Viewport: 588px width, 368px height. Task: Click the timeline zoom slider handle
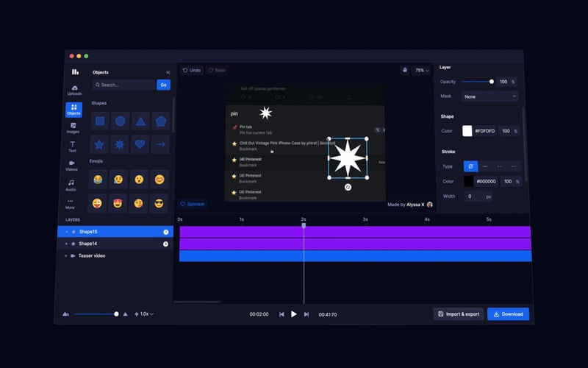[x=116, y=314]
